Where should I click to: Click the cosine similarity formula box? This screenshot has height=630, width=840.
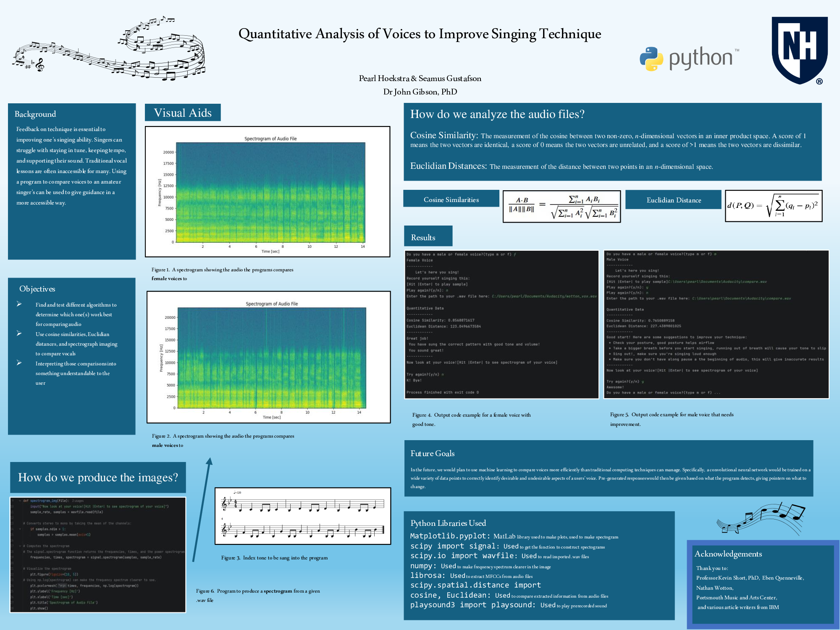pos(562,206)
